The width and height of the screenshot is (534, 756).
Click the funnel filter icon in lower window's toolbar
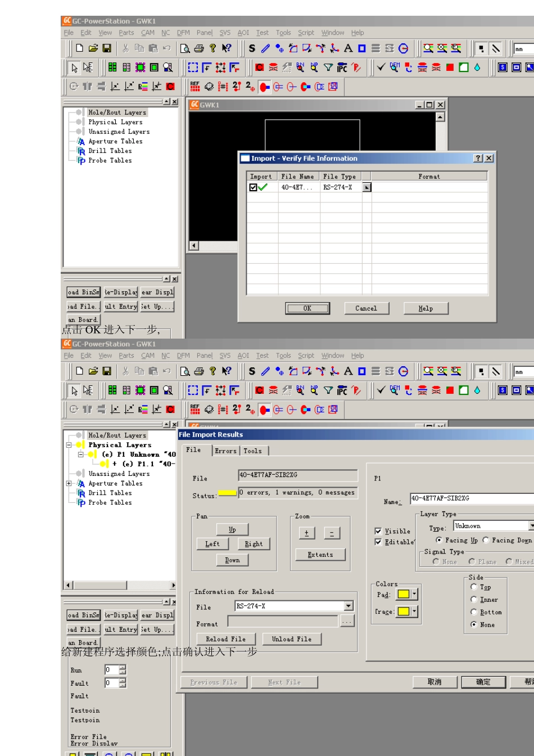pyautogui.click(x=328, y=390)
